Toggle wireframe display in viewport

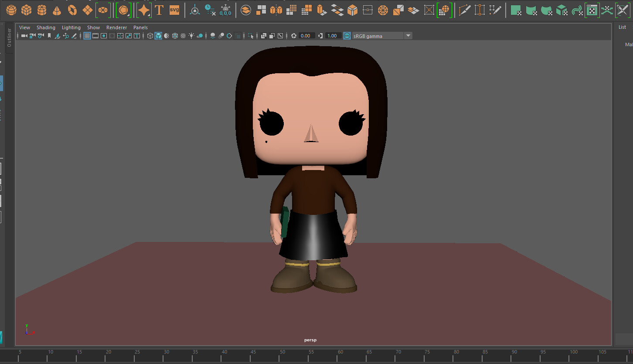click(150, 36)
